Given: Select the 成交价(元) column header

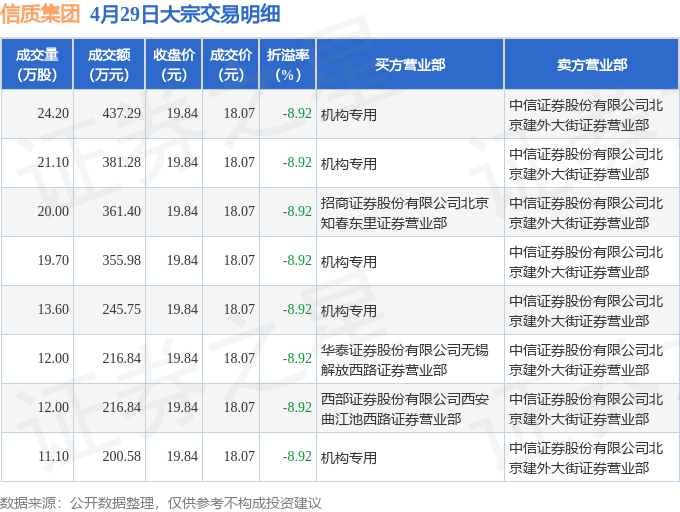Looking at the screenshot, I should coord(231,64).
